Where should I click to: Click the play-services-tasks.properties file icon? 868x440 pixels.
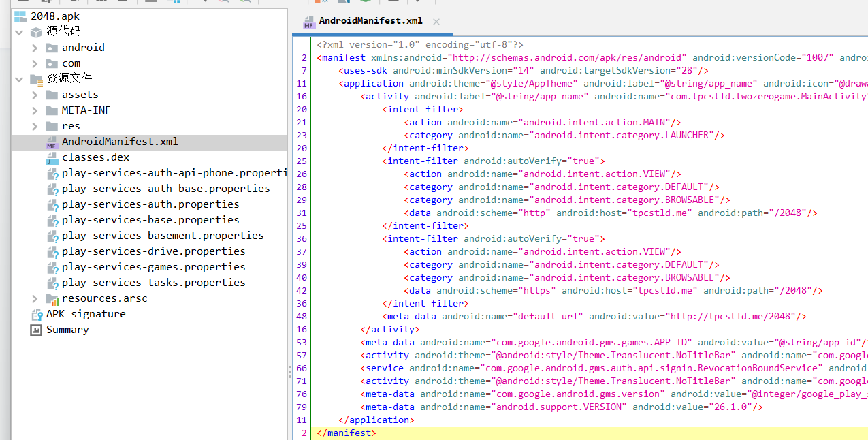[52, 283]
